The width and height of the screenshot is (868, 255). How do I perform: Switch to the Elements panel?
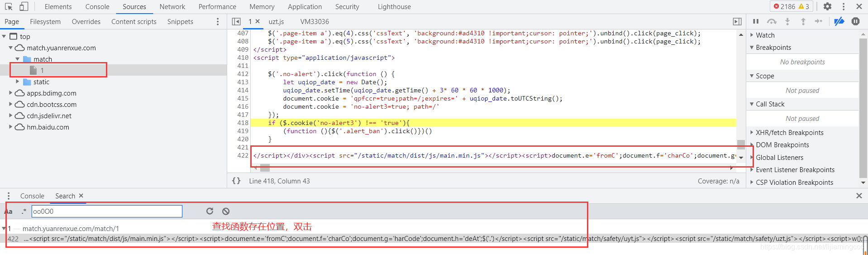pos(58,6)
